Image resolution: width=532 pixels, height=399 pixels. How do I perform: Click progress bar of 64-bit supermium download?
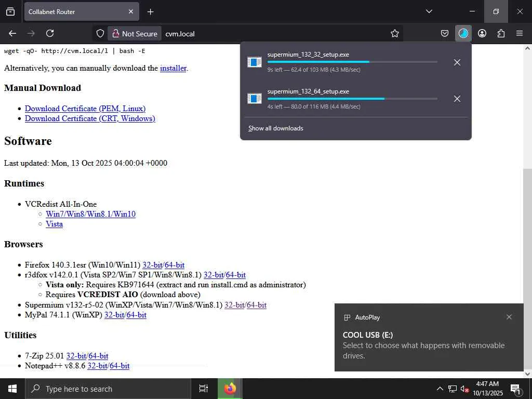(x=352, y=99)
